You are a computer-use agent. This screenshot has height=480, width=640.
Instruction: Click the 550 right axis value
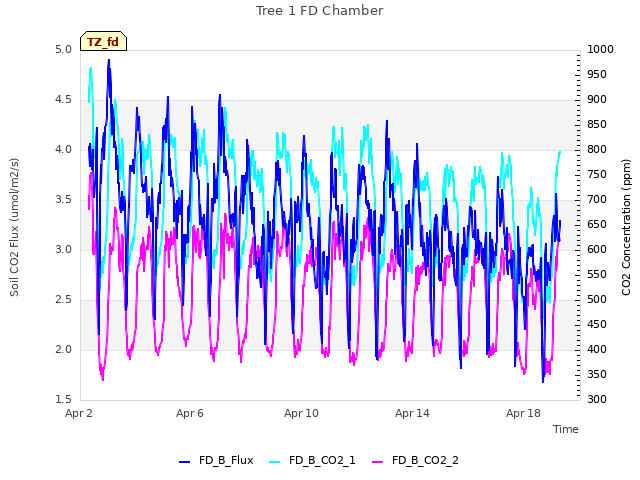click(597, 274)
